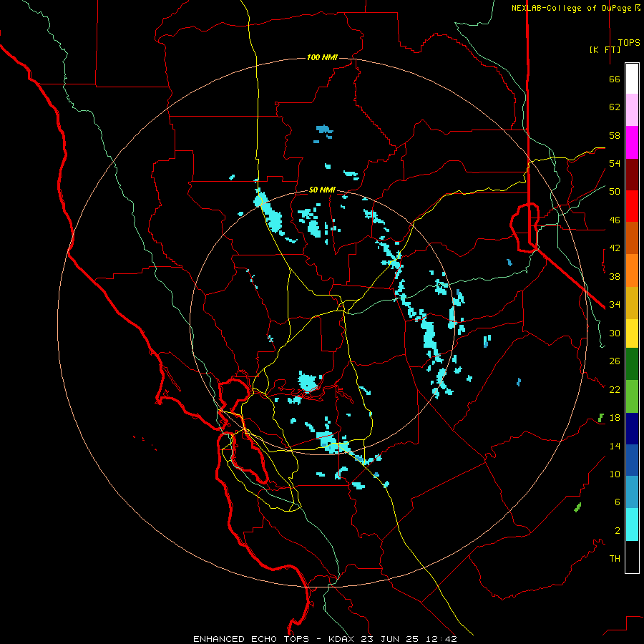
Task: Click the legend value 42
Action: (x=615, y=248)
